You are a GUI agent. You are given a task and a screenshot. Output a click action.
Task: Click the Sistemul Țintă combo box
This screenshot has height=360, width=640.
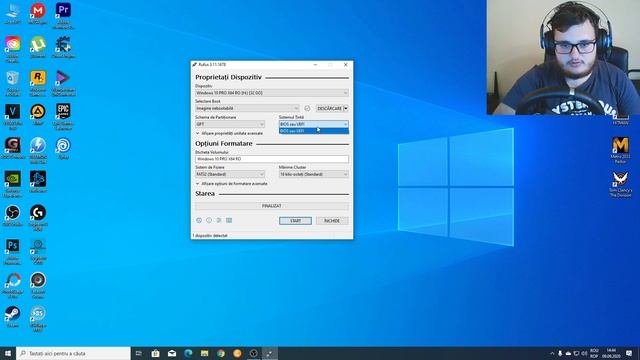click(313, 124)
